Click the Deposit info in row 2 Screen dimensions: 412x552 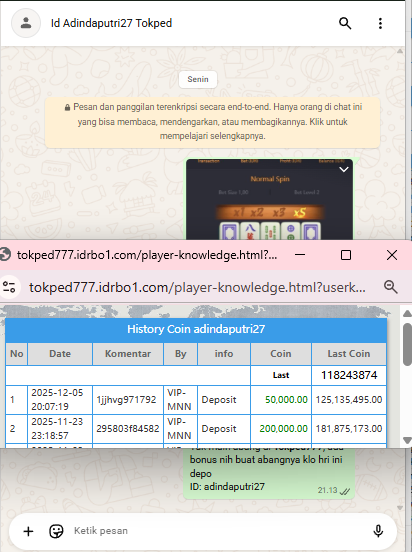pyautogui.click(x=219, y=428)
